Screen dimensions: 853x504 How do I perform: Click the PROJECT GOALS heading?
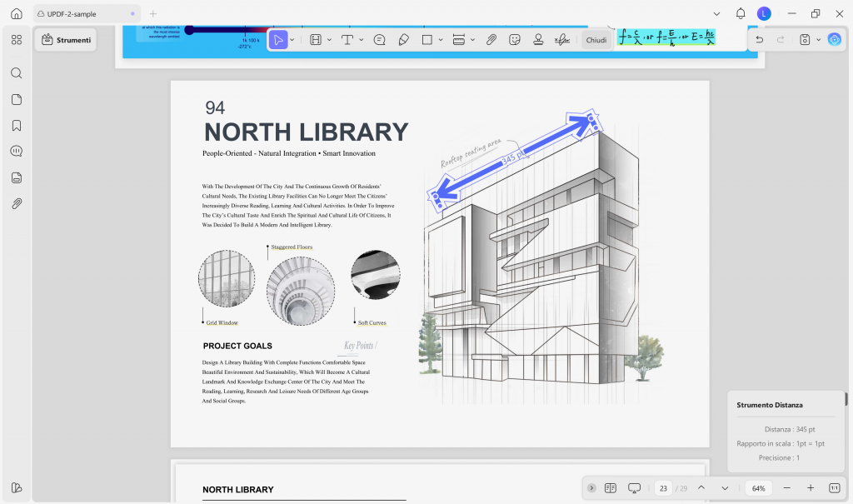click(x=237, y=346)
